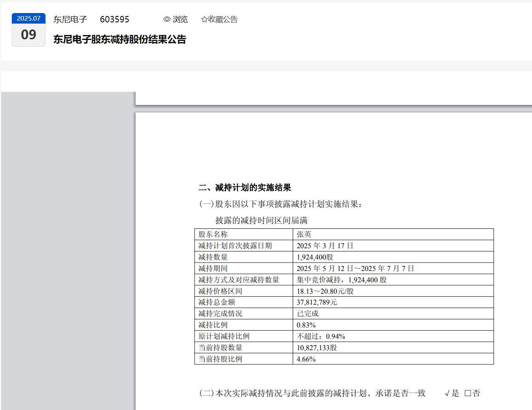Click the value 37,812,789元
This screenshot has width=532, height=410.
317,302
